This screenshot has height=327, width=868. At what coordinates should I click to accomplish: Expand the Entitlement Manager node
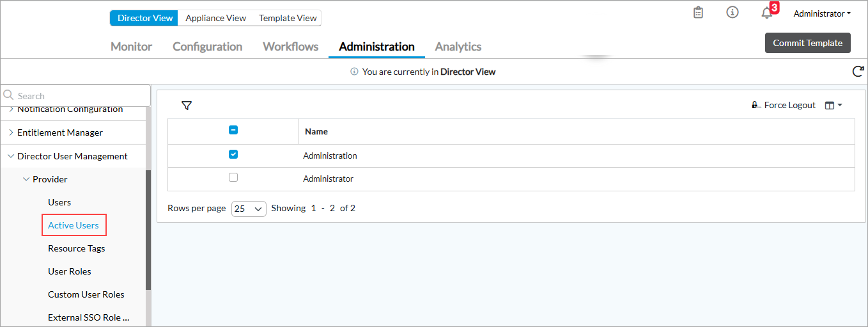pyautogui.click(x=11, y=132)
